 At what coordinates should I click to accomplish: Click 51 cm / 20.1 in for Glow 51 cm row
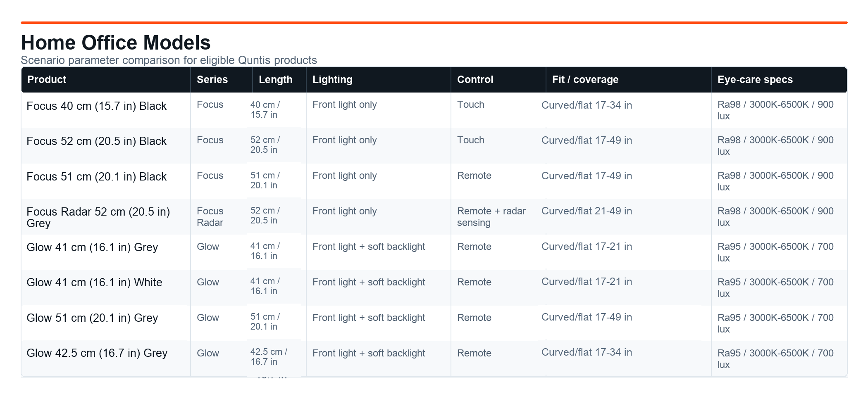[265, 322]
